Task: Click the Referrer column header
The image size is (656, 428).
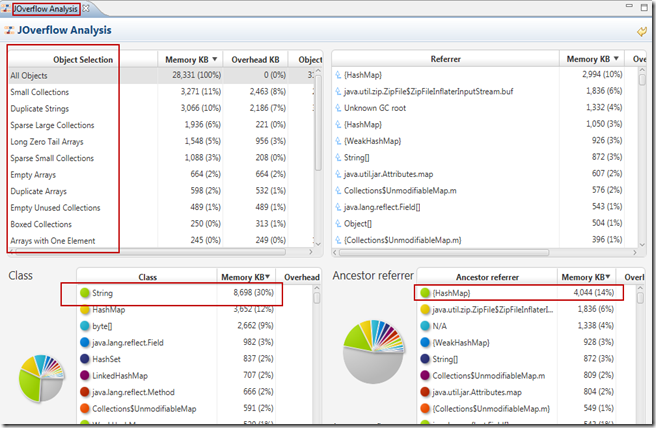Action: tap(446, 59)
